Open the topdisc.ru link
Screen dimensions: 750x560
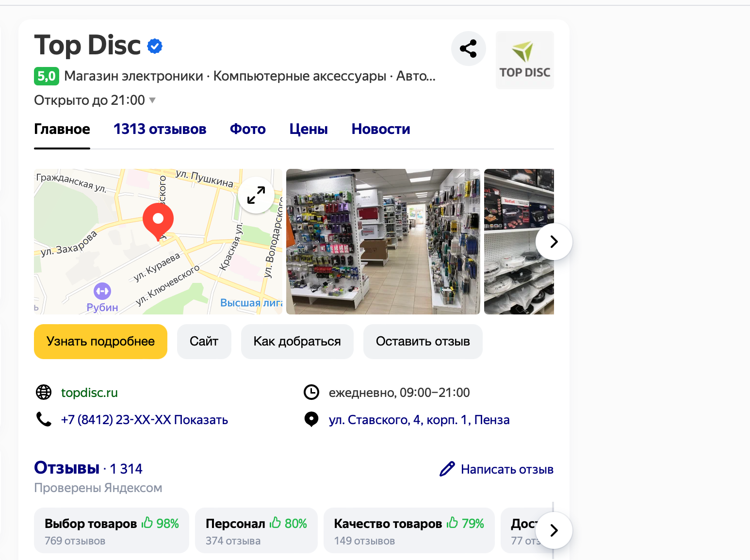click(89, 393)
